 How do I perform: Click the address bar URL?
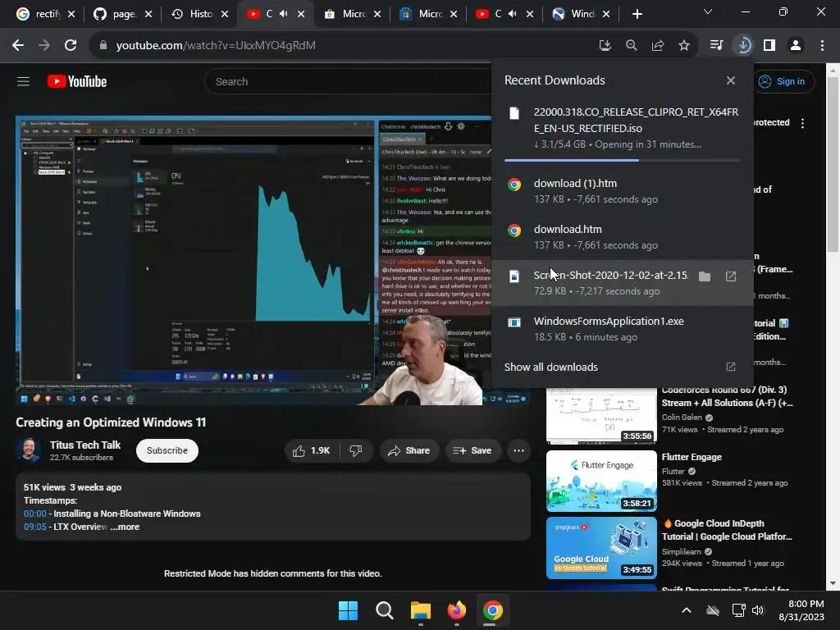(216, 46)
